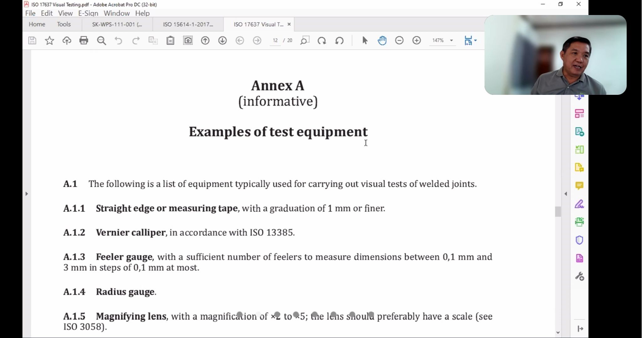Activate the arrow selection tool
Image resolution: width=644 pixels, height=338 pixels.
pos(365,40)
